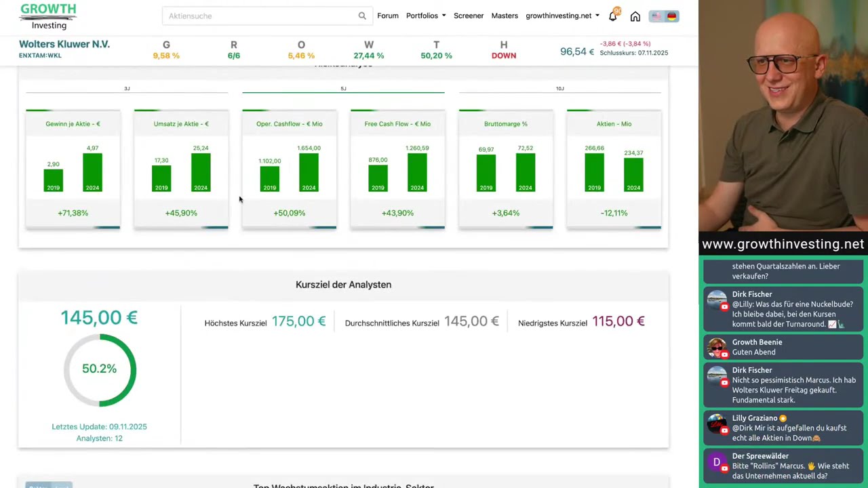The height and width of the screenshot is (488, 868).
Task: Open the Oper. Cashflow chart card
Action: click(x=289, y=169)
